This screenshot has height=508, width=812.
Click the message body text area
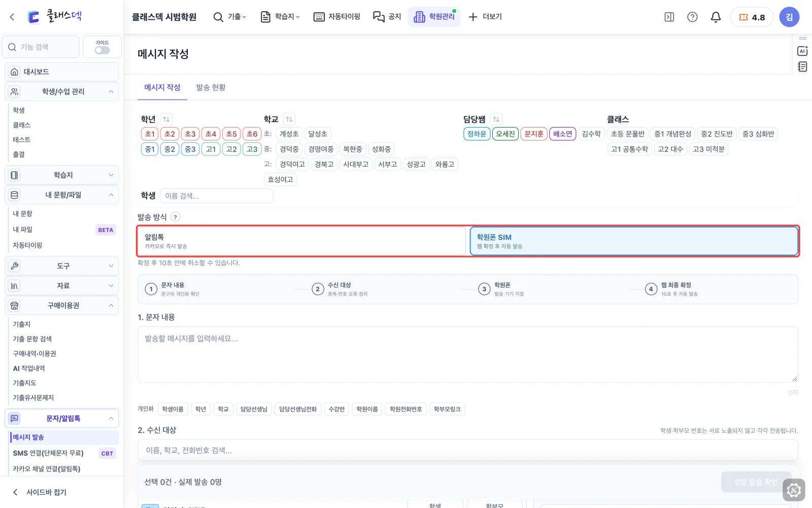467,355
